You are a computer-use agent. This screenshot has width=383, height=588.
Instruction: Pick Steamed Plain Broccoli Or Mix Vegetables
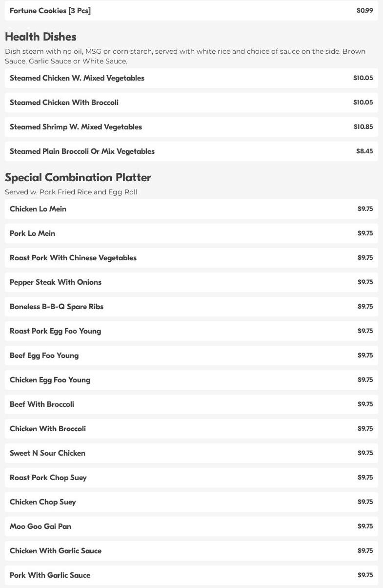click(82, 151)
